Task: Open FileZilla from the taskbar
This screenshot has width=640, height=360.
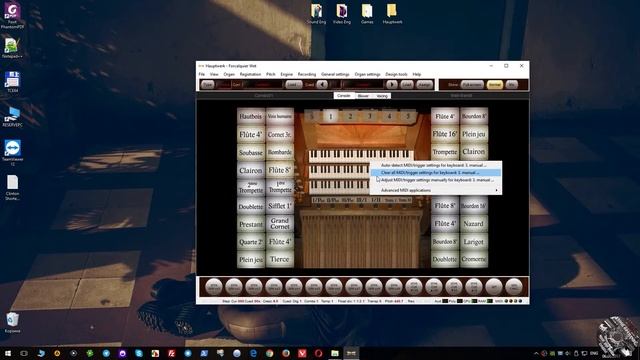Action: (171, 353)
